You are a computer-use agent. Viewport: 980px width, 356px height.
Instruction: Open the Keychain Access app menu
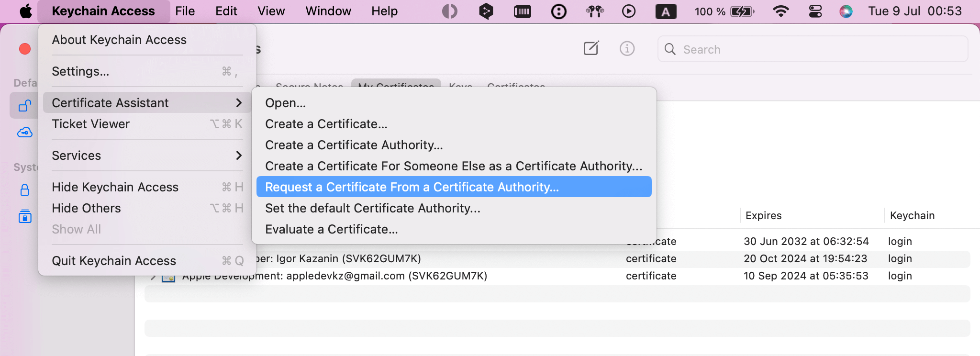click(103, 11)
